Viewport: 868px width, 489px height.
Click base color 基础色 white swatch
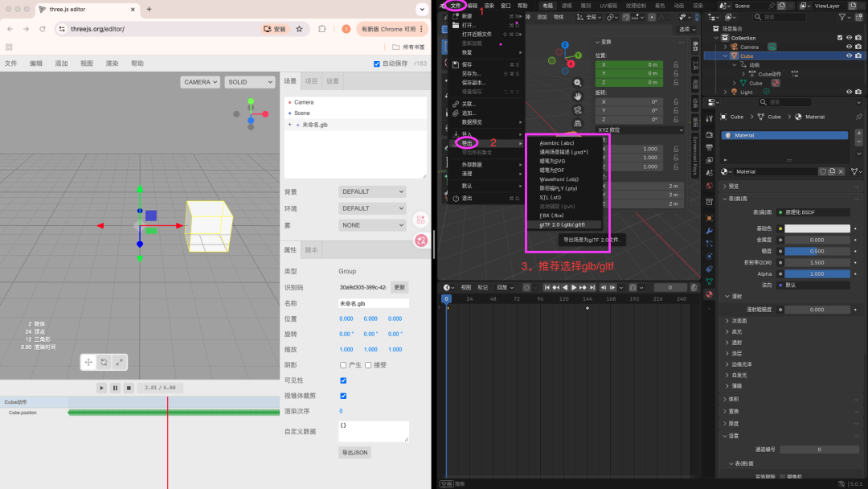(817, 228)
